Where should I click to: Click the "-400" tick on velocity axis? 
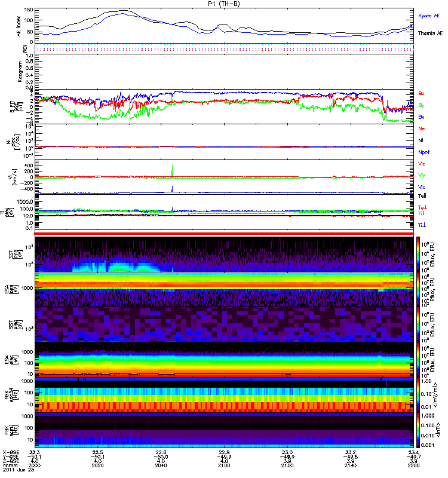pos(26,189)
